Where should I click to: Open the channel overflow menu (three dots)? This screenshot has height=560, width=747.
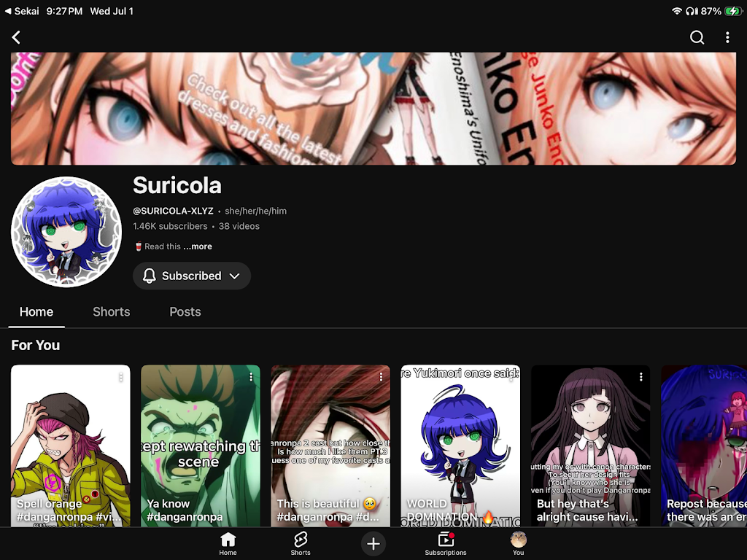(727, 37)
